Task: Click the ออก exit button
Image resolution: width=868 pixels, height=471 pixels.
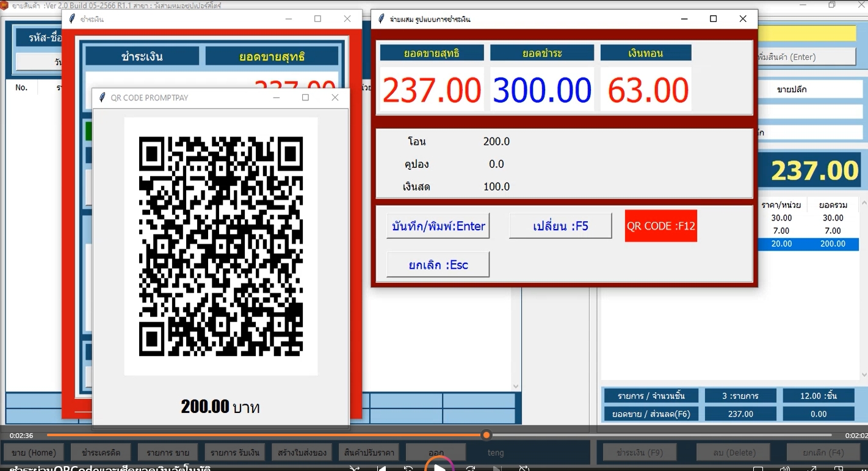Action: click(x=436, y=453)
